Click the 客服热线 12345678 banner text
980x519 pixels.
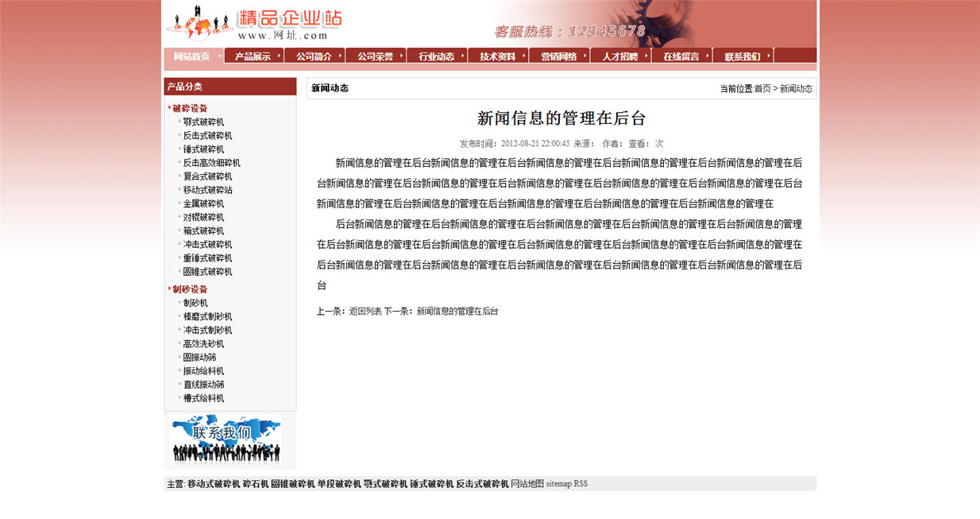569,32
